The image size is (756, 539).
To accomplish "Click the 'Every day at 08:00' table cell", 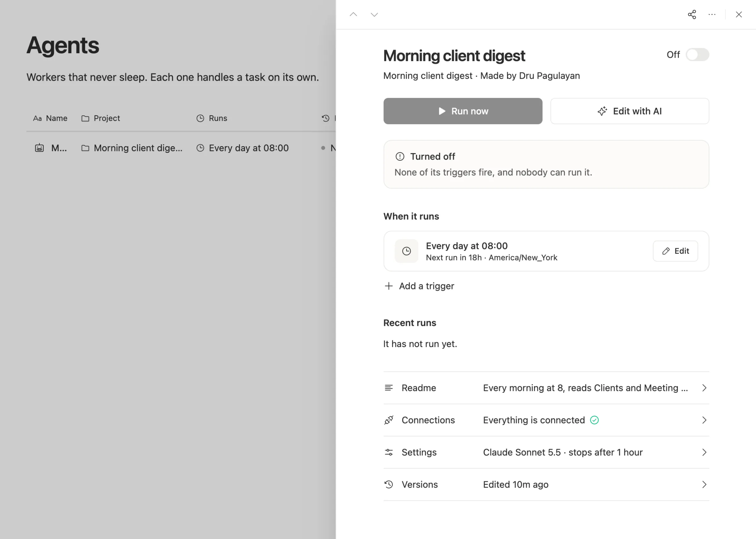I will pyautogui.click(x=242, y=148).
